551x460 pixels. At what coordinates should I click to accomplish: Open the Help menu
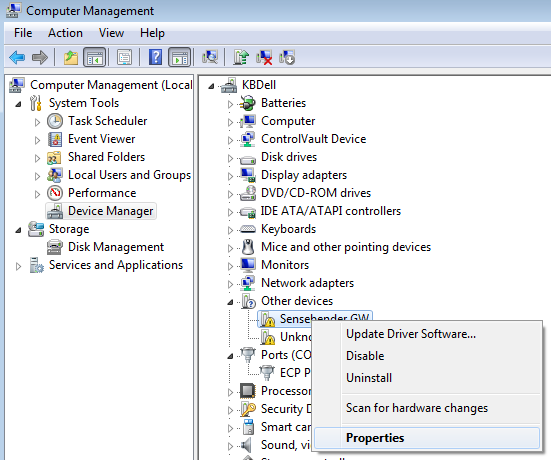[152, 33]
